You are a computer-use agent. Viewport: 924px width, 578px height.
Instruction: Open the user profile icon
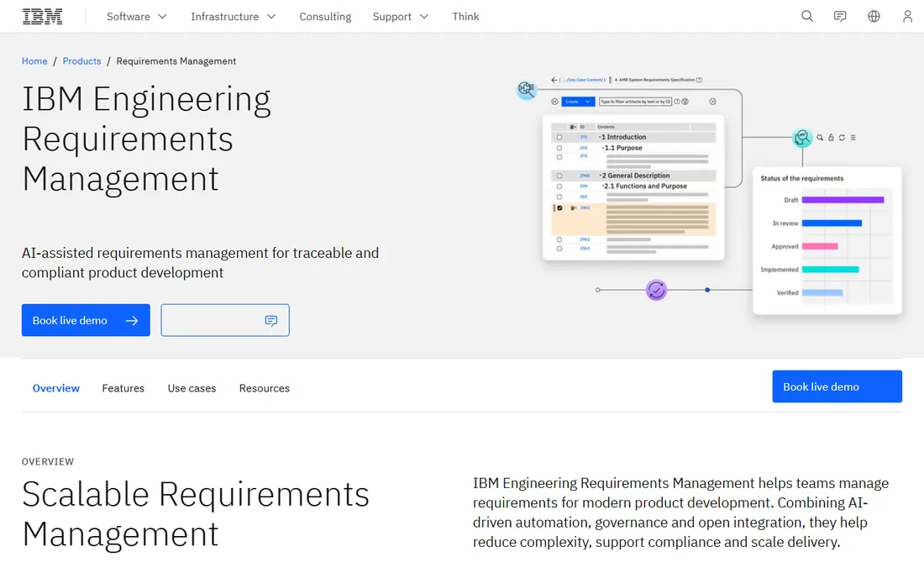click(x=907, y=17)
